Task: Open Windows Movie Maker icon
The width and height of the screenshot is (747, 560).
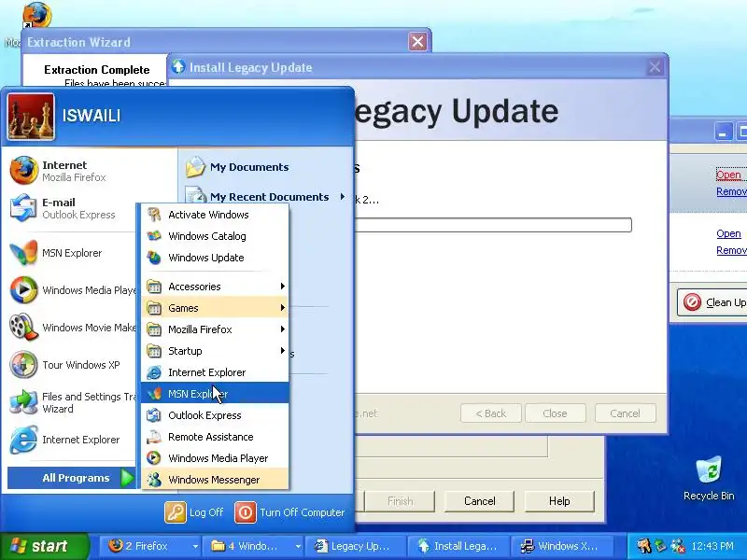Action: (22, 328)
